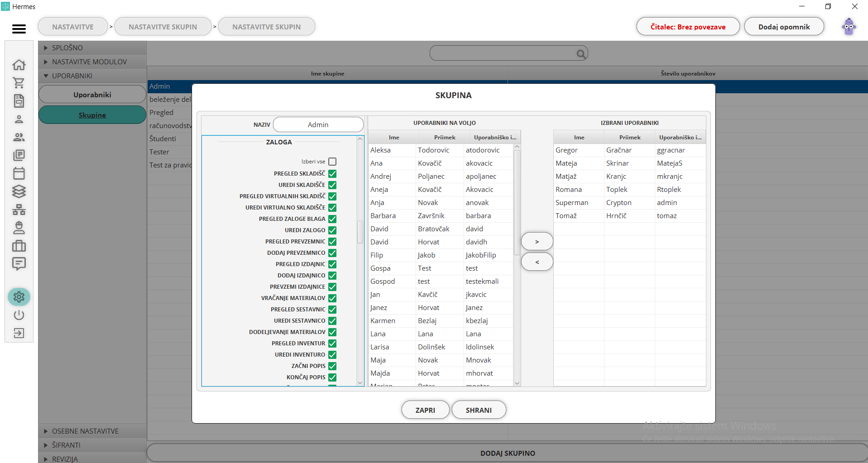Open the layers stock icon in sidebar

(x=19, y=191)
